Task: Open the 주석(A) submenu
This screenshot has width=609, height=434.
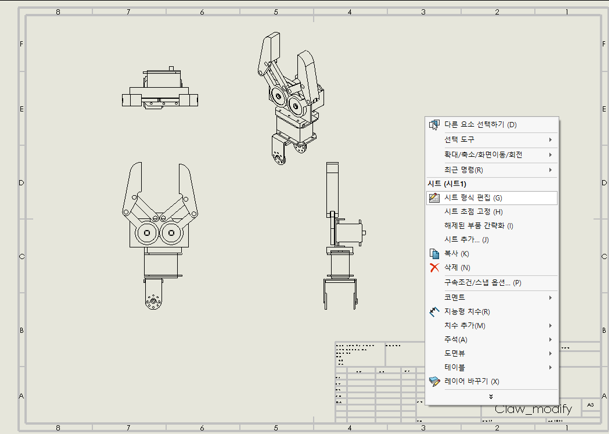Action: tap(492, 340)
